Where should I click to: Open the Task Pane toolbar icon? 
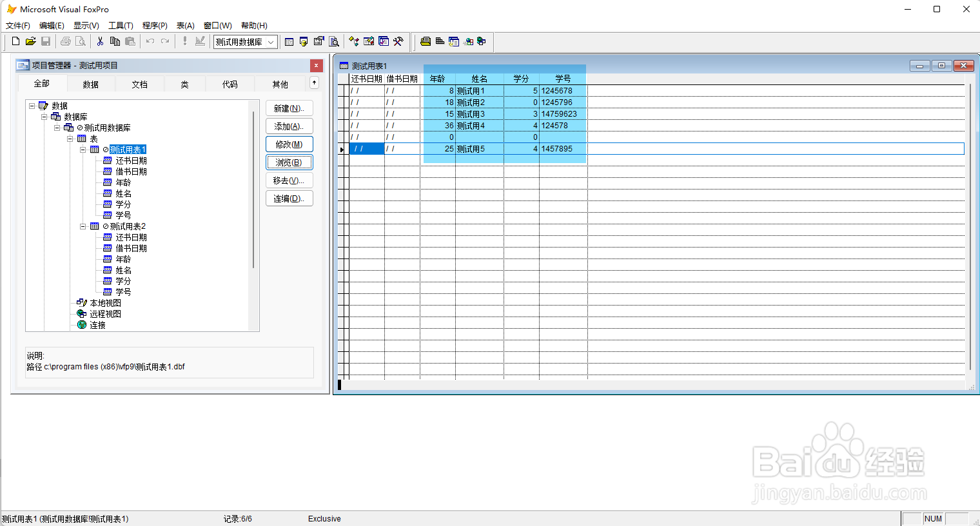(384, 42)
